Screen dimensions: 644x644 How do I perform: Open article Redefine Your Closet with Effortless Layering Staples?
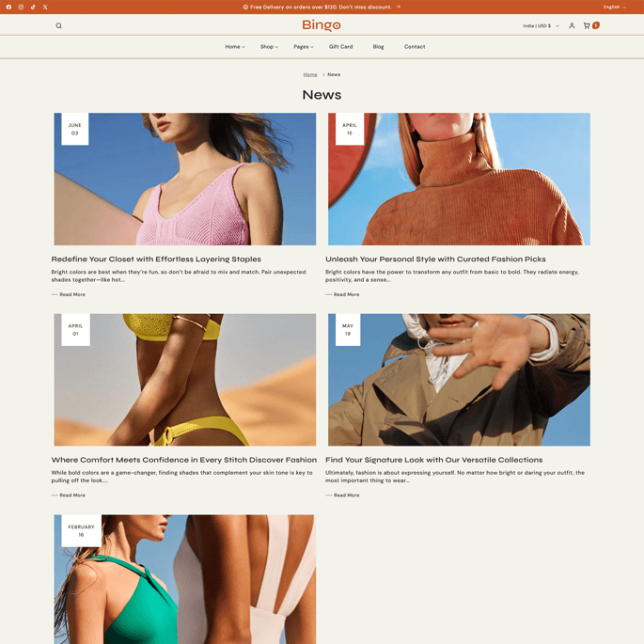click(x=156, y=259)
